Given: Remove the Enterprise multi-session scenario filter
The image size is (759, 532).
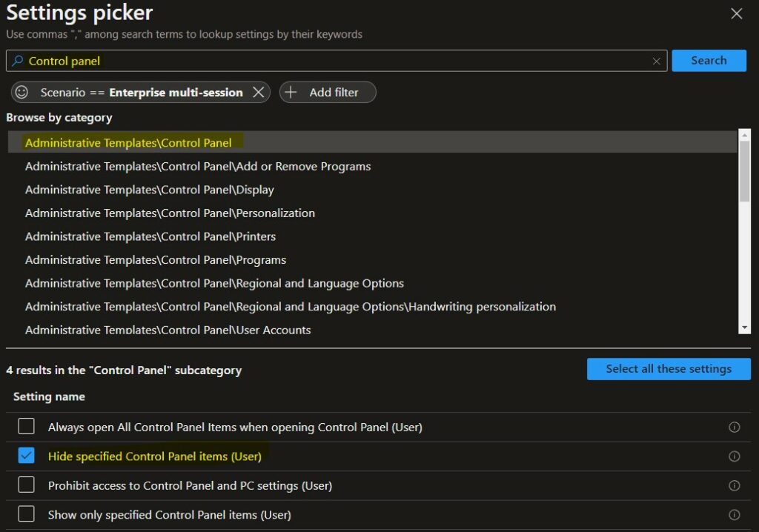Looking at the screenshot, I should point(258,93).
